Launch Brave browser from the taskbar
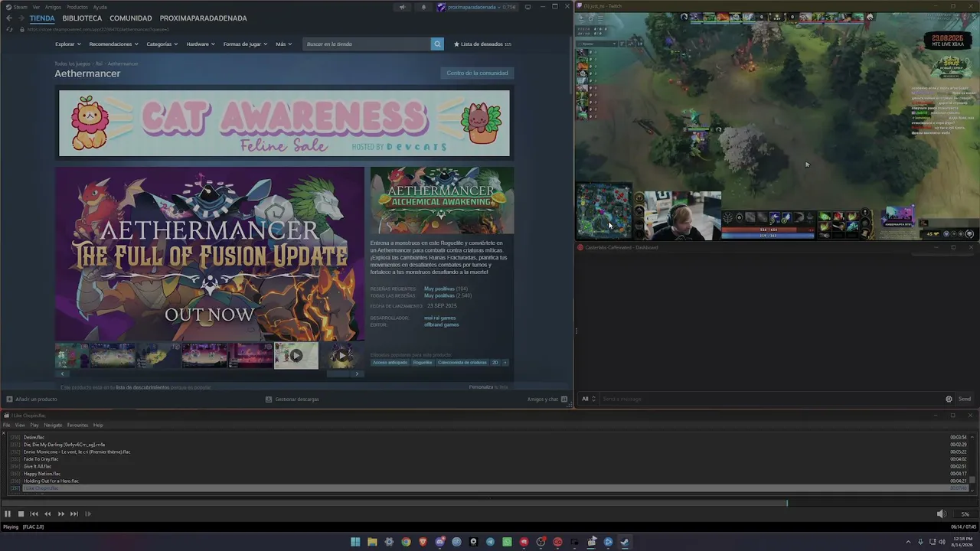 [x=423, y=542]
